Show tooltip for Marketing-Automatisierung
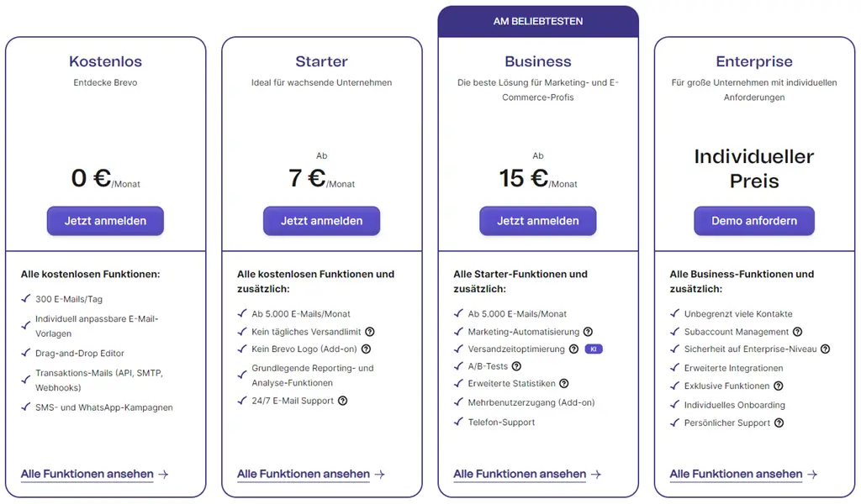Screen dimensions: 861x504 tap(588, 332)
